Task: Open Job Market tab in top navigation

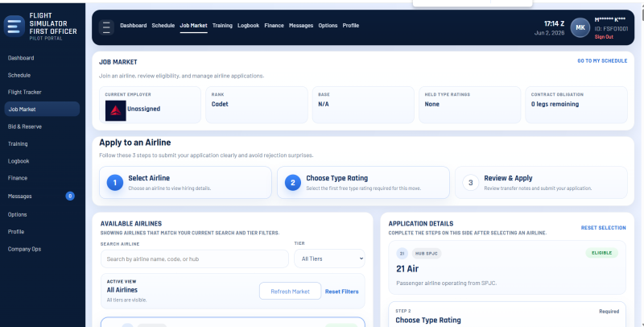Action: click(193, 26)
